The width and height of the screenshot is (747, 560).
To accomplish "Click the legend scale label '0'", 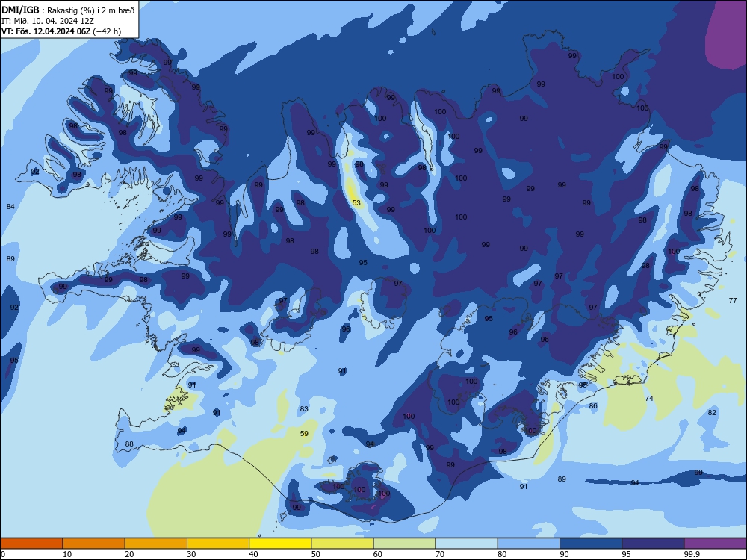I will click(3, 554).
